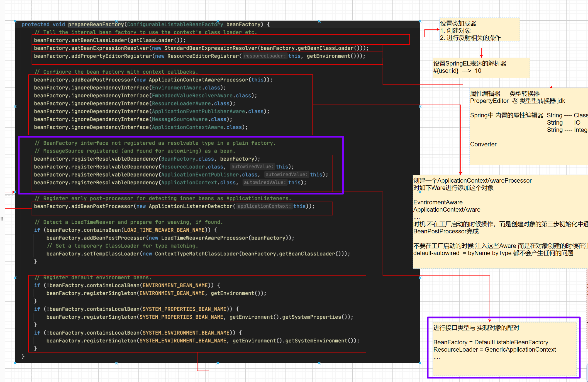
Task: Select ignoreDependencyInterface(EnvironmentAware.class) line
Action: coord(130,88)
